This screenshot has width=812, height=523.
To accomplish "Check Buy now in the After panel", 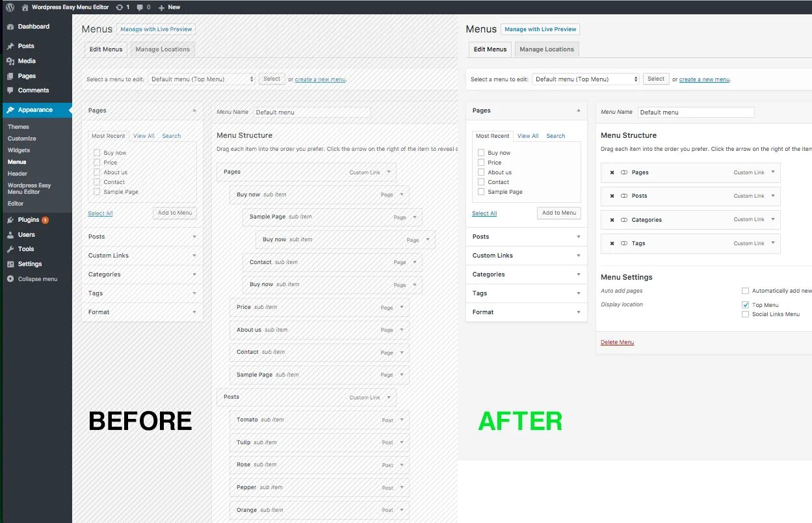I will point(481,153).
